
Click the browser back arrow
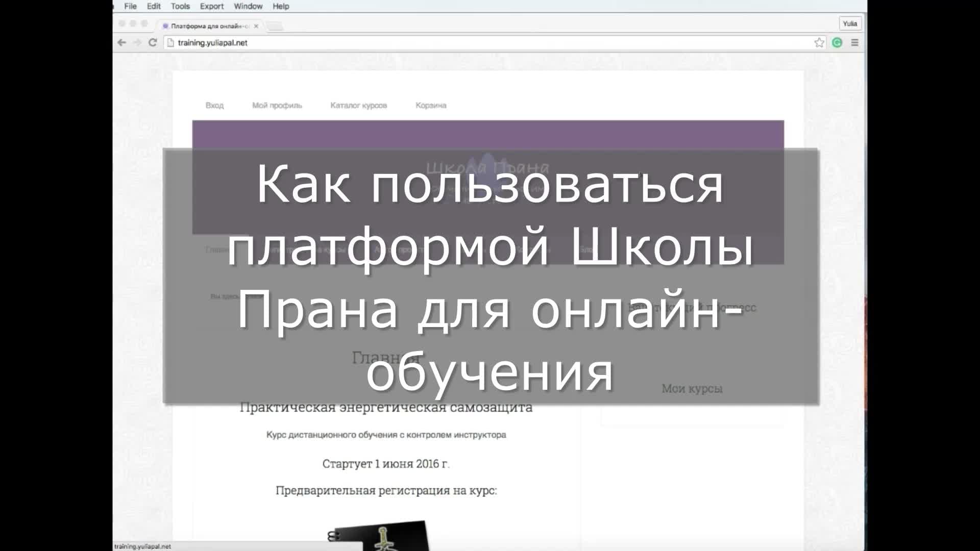pos(121,43)
